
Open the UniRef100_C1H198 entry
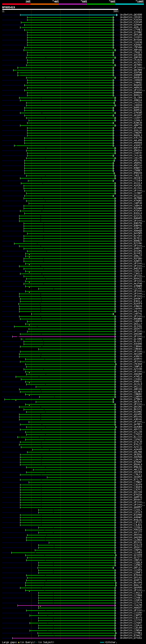coord(131,42)
